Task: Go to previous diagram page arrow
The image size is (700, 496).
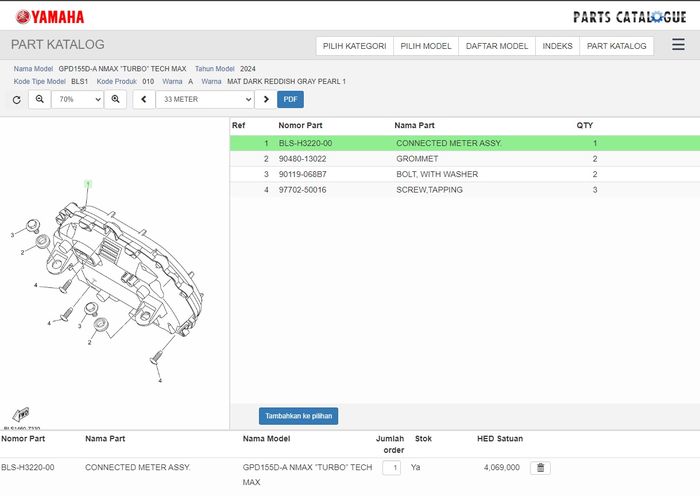Action: pos(144,100)
